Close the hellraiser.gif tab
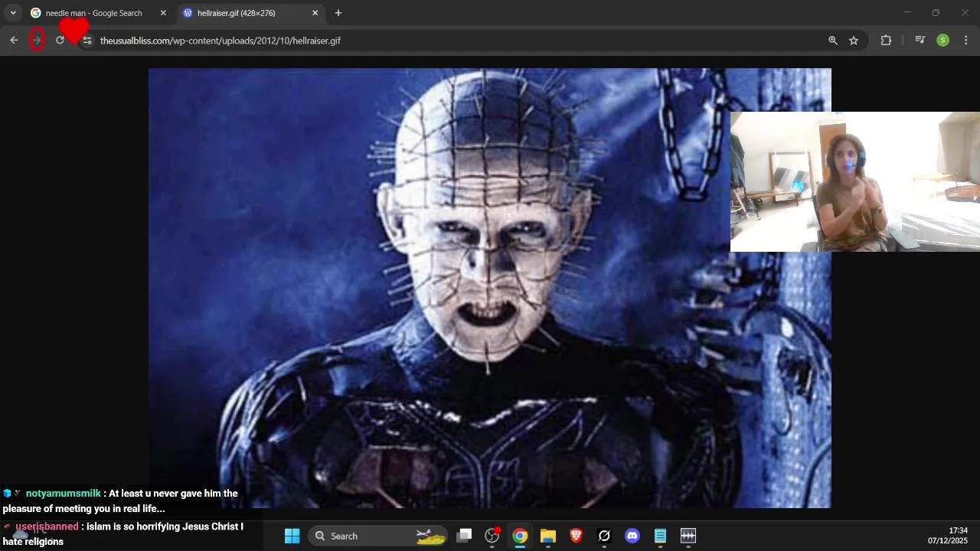The width and height of the screenshot is (980, 551). pyautogui.click(x=315, y=13)
